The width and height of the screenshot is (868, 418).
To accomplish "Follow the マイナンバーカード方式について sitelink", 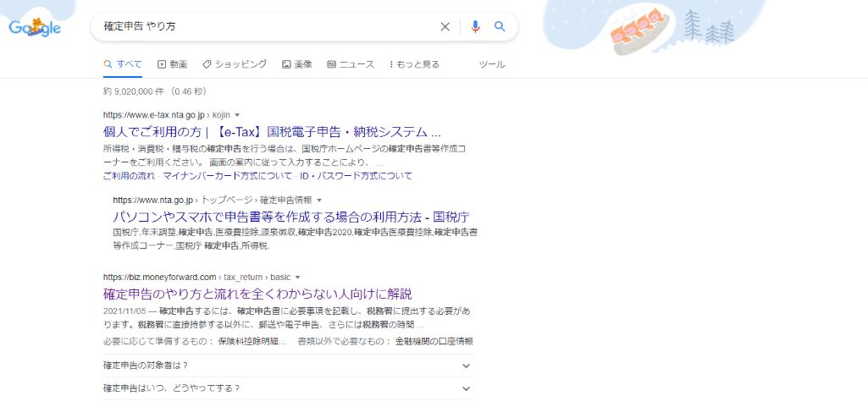I will 227,176.
